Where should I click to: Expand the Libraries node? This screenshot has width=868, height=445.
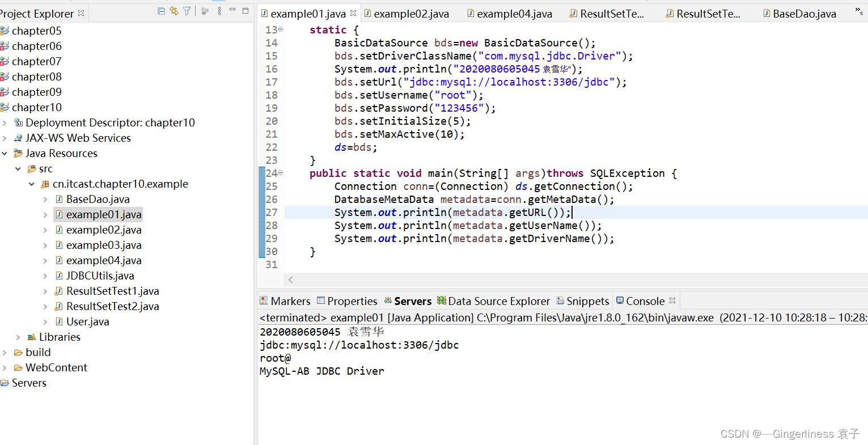(x=18, y=337)
